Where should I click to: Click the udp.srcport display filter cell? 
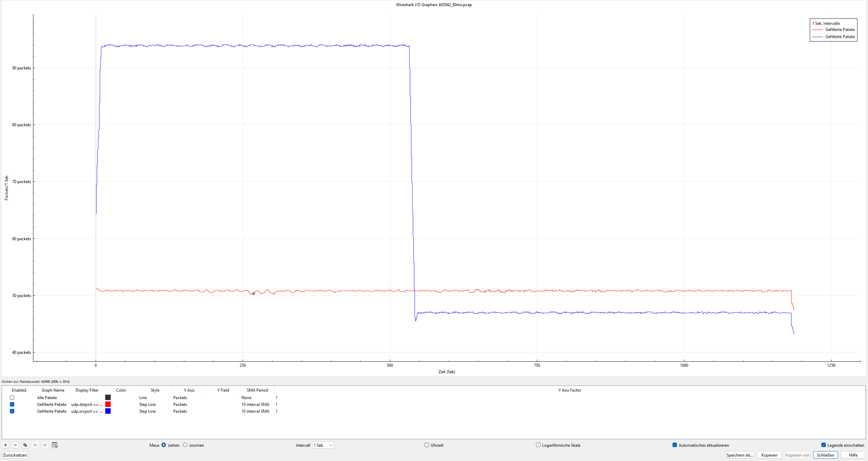(87, 411)
